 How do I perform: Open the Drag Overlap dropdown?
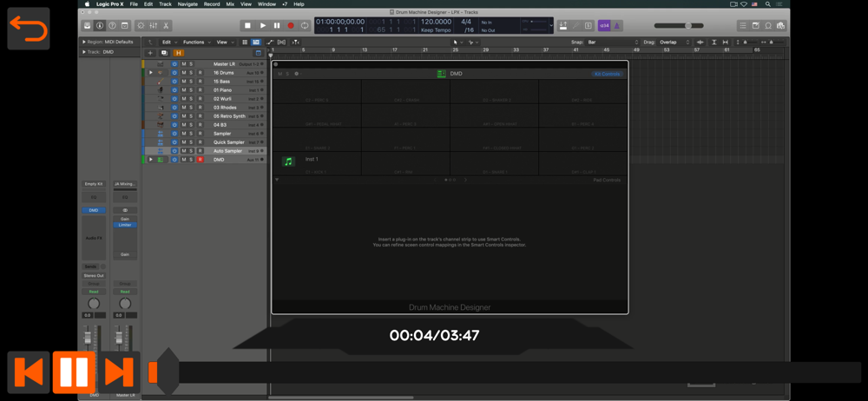coord(674,42)
